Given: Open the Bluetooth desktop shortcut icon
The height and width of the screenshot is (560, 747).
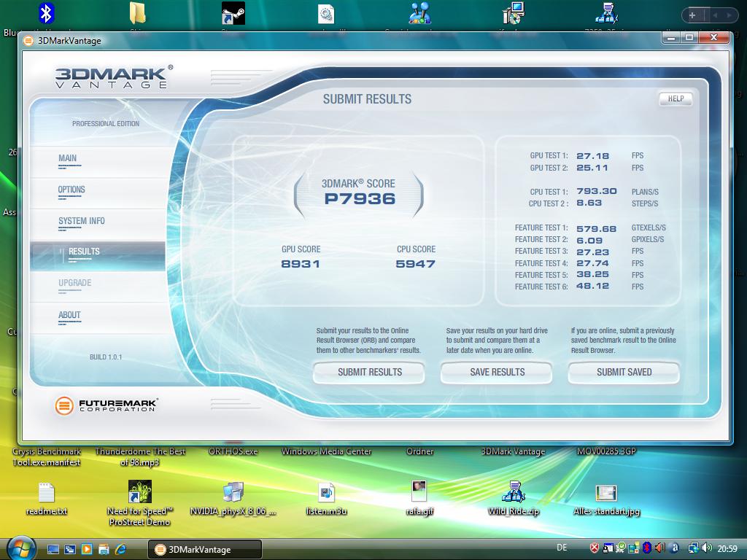Looking at the screenshot, I should pos(46,13).
